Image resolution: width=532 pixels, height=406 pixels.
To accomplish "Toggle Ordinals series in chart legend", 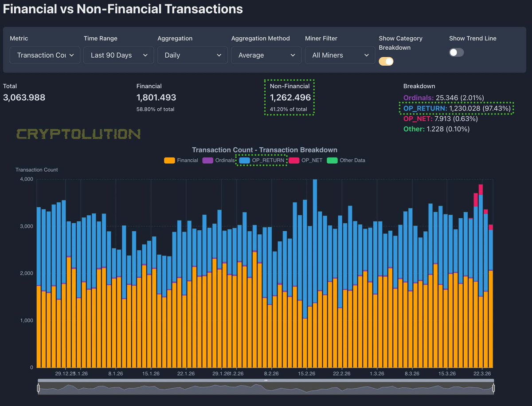I will (x=219, y=160).
